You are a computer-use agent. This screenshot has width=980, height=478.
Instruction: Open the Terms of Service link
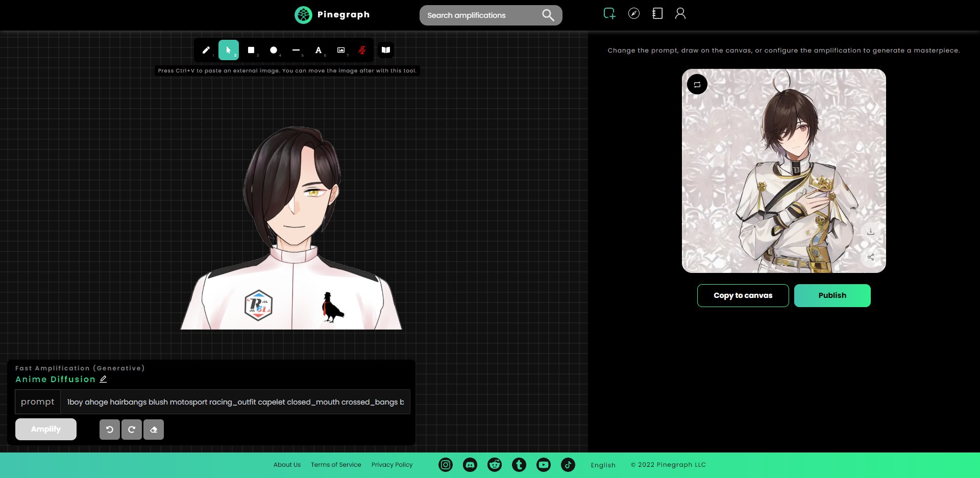336,465
